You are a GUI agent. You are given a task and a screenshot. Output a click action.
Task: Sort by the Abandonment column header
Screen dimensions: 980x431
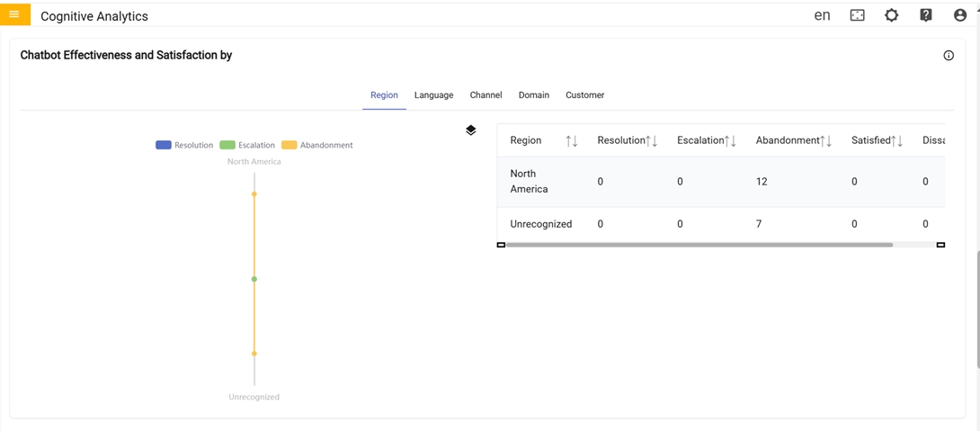coord(793,140)
